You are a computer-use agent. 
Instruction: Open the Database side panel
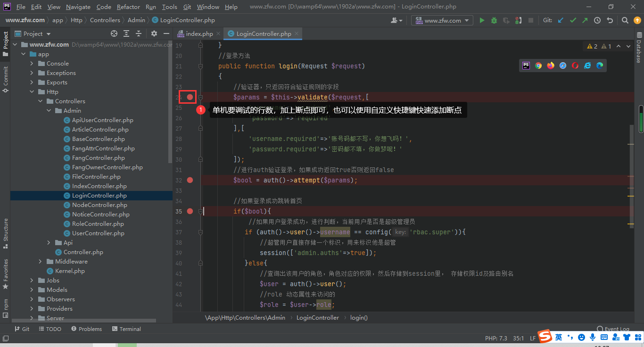tap(639, 47)
